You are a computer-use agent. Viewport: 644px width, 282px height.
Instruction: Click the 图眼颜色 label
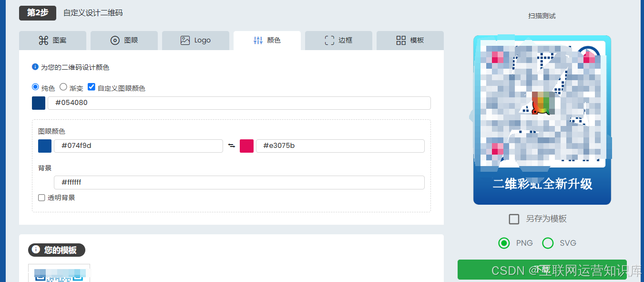(x=51, y=131)
